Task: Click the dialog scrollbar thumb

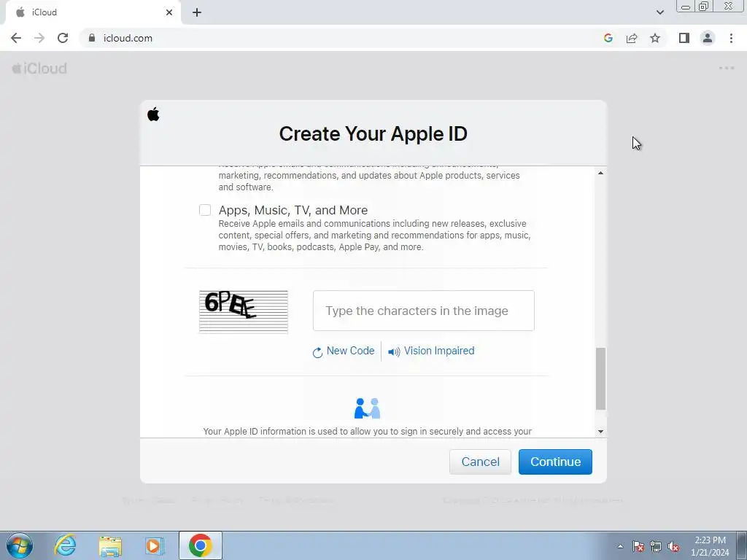Action: tap(601, 378)
